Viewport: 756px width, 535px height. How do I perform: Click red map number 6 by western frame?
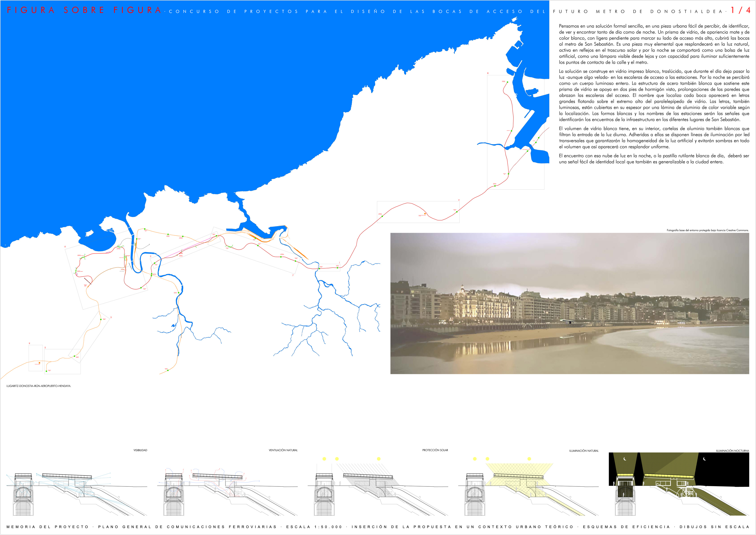pos(65,246)
